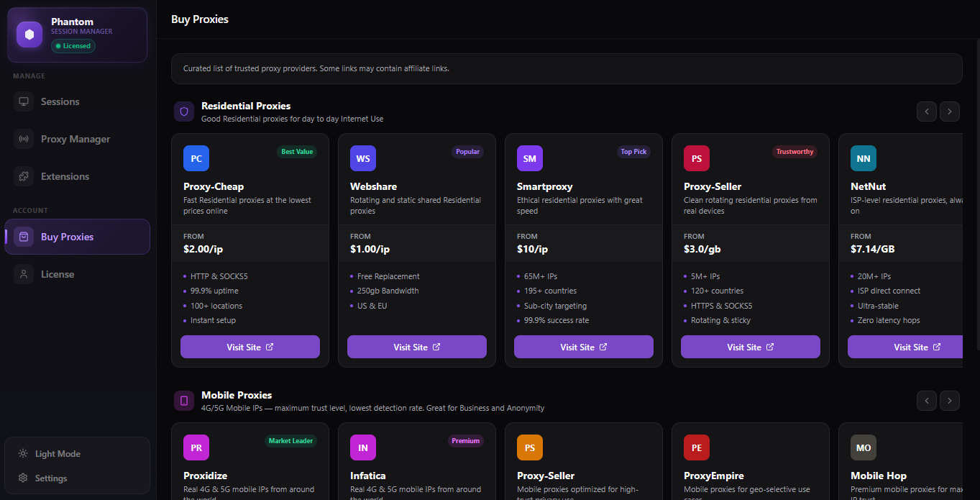Click the $7.14/GB price
Viewport: 980px width, 500px height.
[873, 249]
